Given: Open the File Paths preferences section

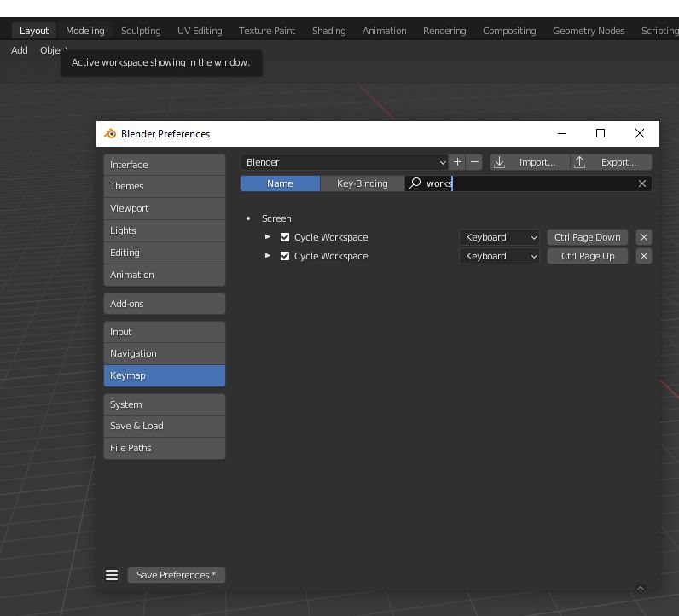Looking at the screenshot, I should (x=165, y=448).
